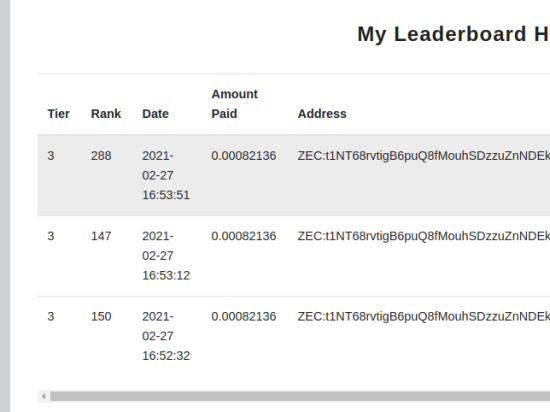
Task: Select rank value 147
Action: [101, 236]
